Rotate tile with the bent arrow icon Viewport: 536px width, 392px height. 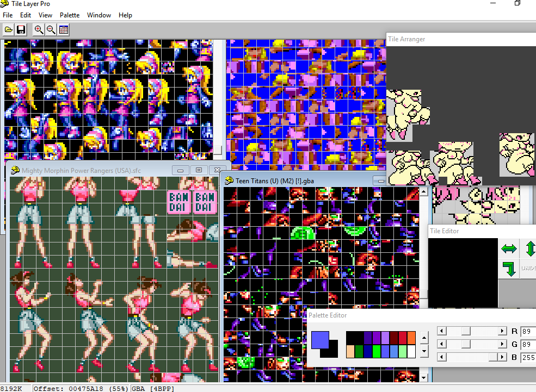(x=509, y=269)
